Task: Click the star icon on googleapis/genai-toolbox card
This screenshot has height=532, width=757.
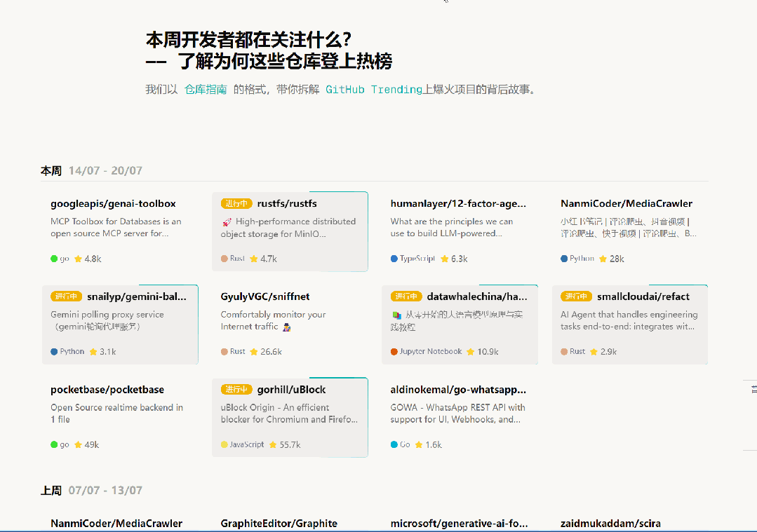Action: [78, 259]
